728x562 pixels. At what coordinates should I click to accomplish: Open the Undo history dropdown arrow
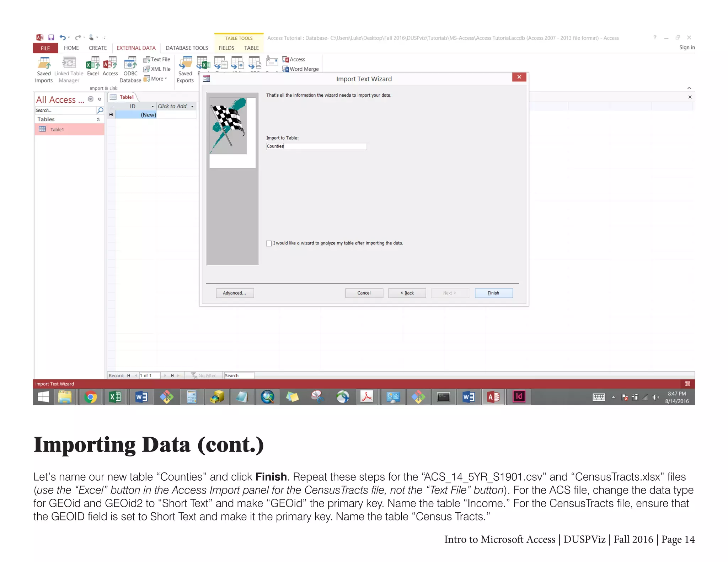[69, 37]
